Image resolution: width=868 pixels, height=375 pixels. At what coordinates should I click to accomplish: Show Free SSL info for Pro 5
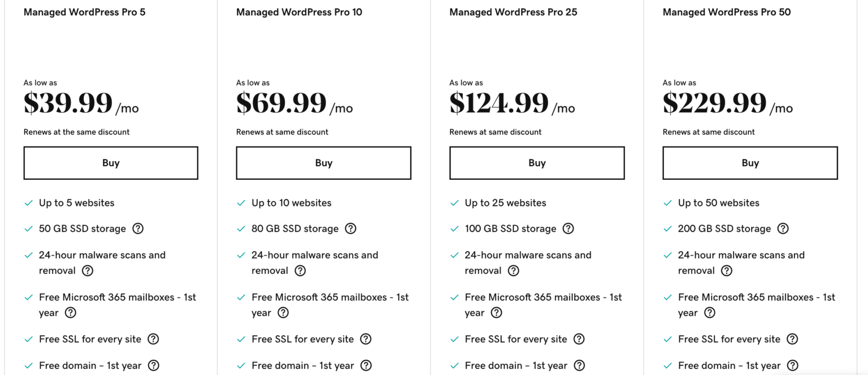(x=153, y=339)
